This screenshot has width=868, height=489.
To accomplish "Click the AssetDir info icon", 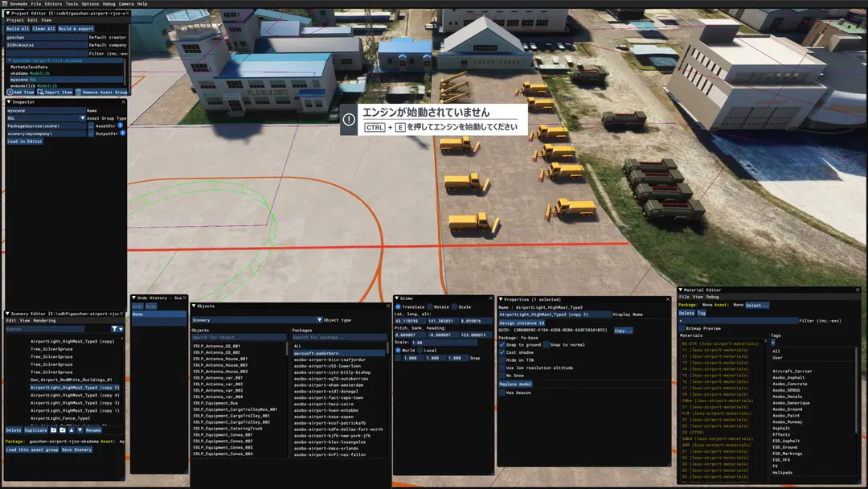I will click(121, 125).
